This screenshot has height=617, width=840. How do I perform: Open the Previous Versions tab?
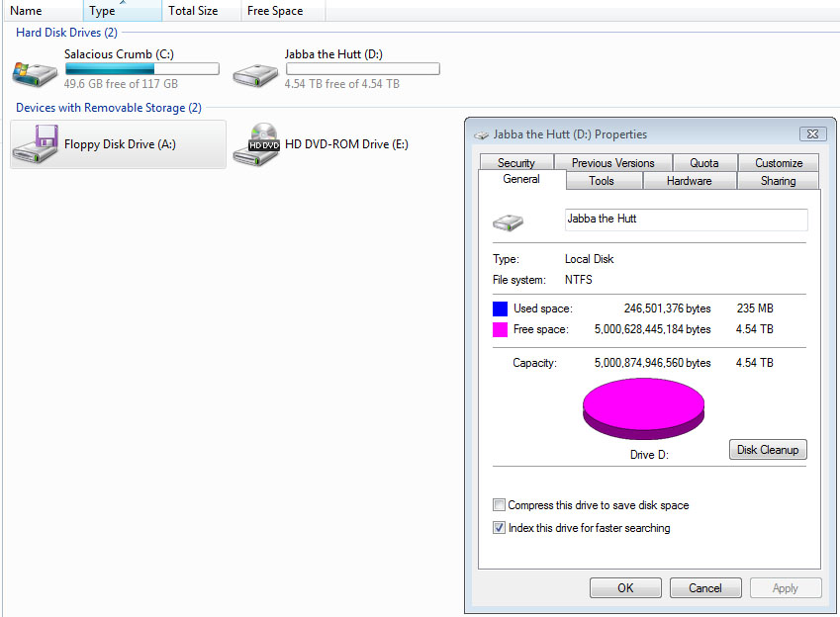tap(612, 163)
